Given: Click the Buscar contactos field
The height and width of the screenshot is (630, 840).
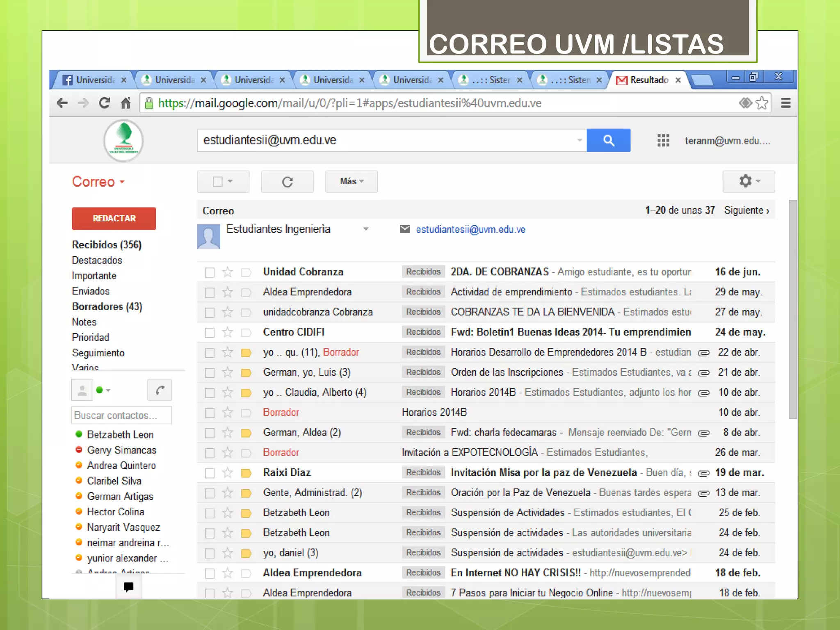Looking at the screenshot, I should pyautogui.click(x=121, y=415).
